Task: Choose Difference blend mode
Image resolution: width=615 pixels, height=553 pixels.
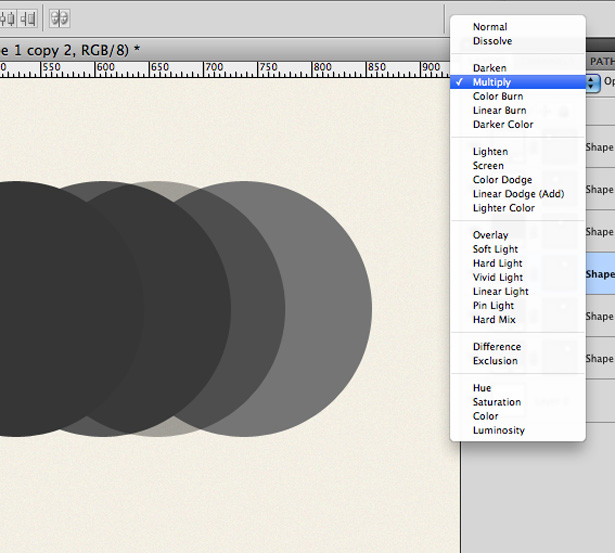Action: [497, 347]
